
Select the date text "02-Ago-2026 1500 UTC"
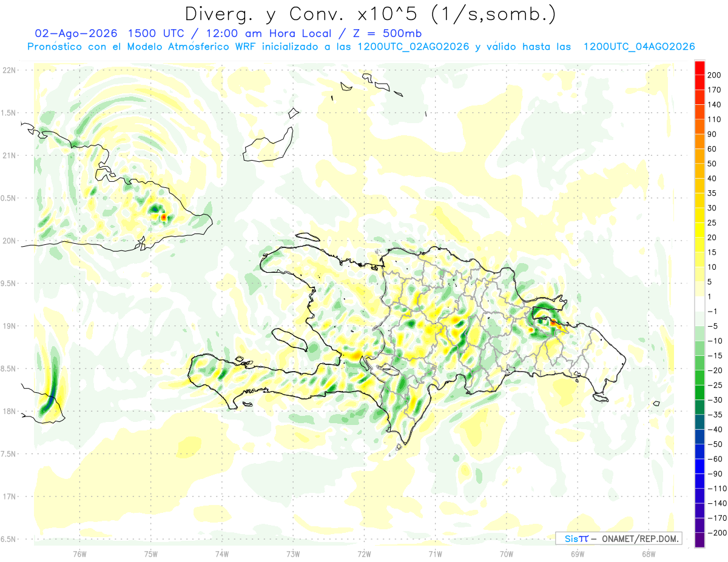[x=113, y=33]
